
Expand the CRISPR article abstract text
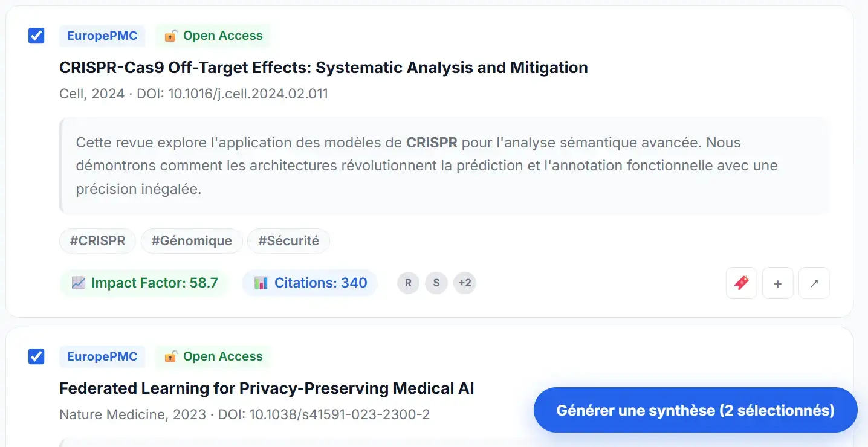point(426,166)
